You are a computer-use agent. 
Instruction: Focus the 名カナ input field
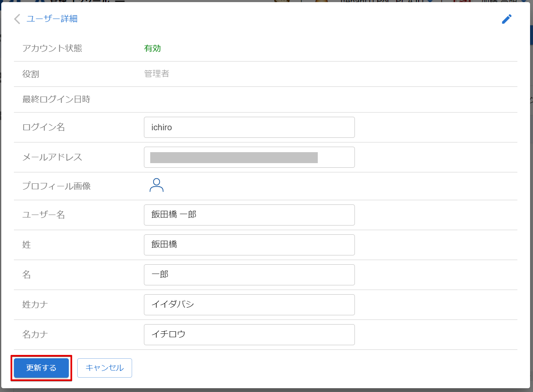coord(249,335)
